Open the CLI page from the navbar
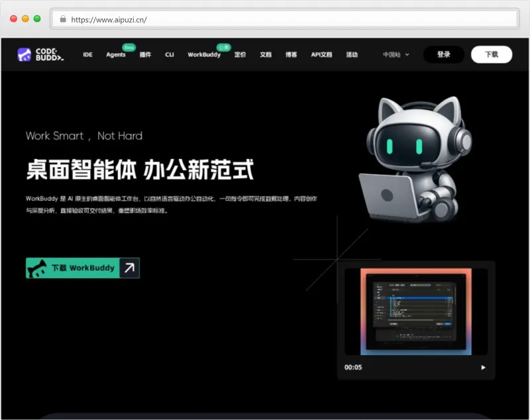 (x=170, y=55)
